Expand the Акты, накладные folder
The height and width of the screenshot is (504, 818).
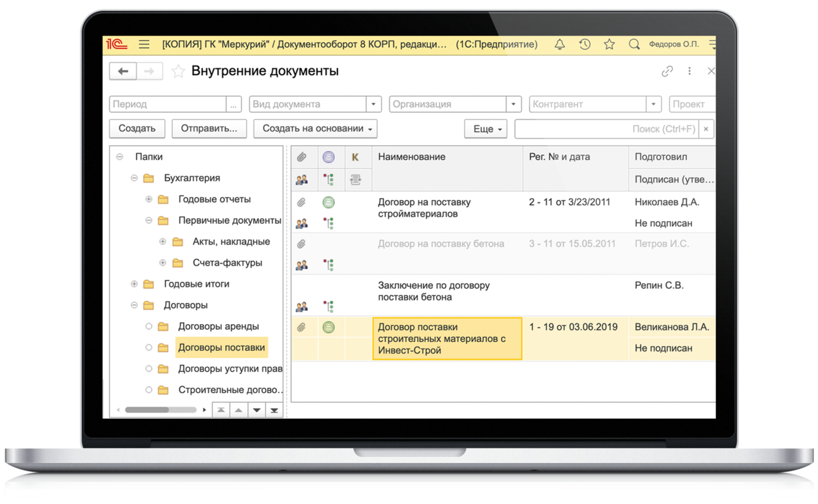163,242
